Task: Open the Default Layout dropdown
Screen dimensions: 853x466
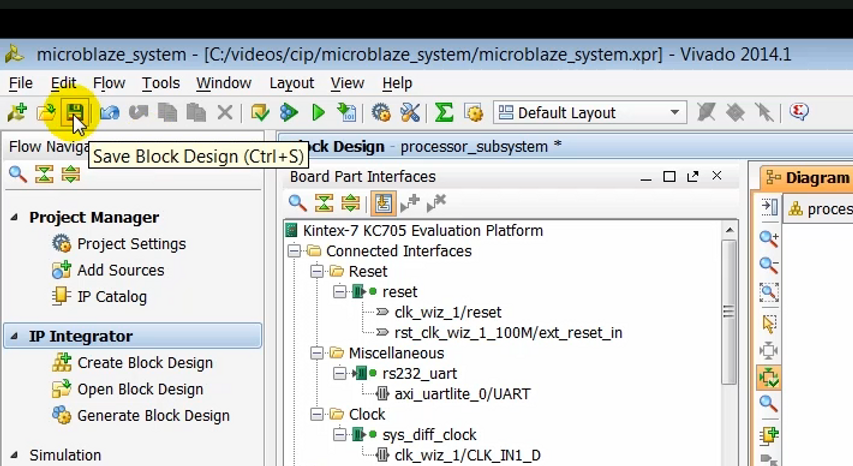Action: (x=676, y=113)
